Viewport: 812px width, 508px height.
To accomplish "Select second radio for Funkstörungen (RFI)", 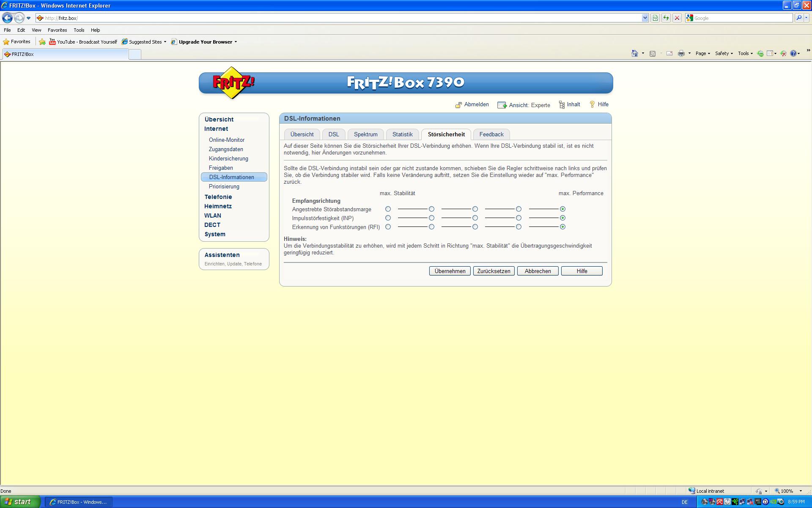I will (431, 227).
